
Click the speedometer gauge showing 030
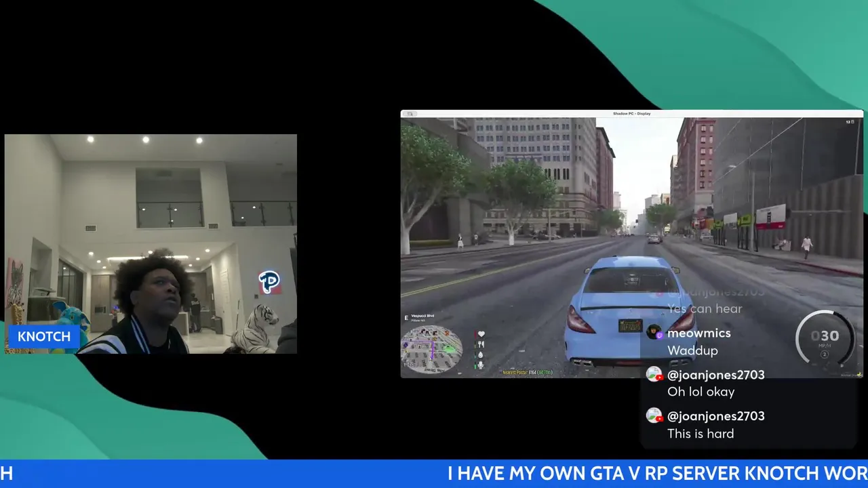click(825, 339)
